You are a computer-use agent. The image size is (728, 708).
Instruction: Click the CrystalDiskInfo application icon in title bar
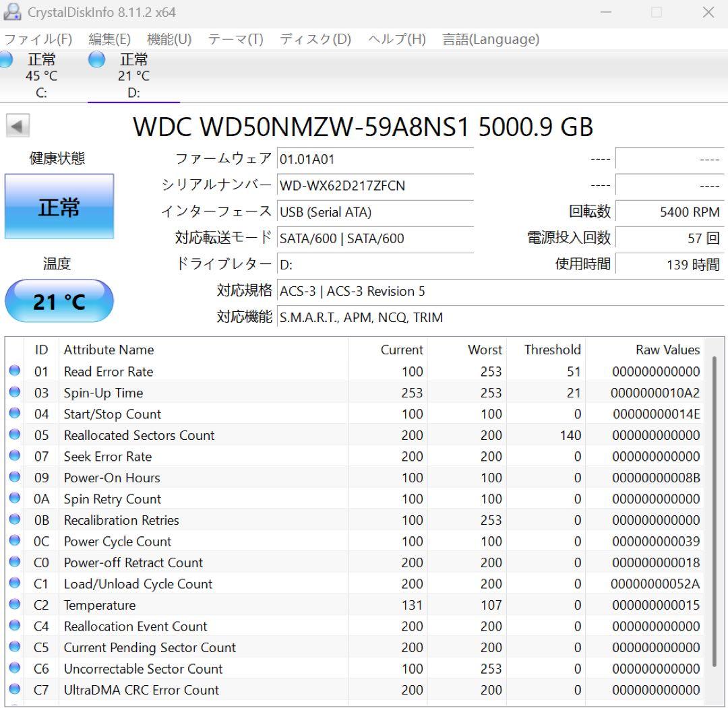click(15, 12)
